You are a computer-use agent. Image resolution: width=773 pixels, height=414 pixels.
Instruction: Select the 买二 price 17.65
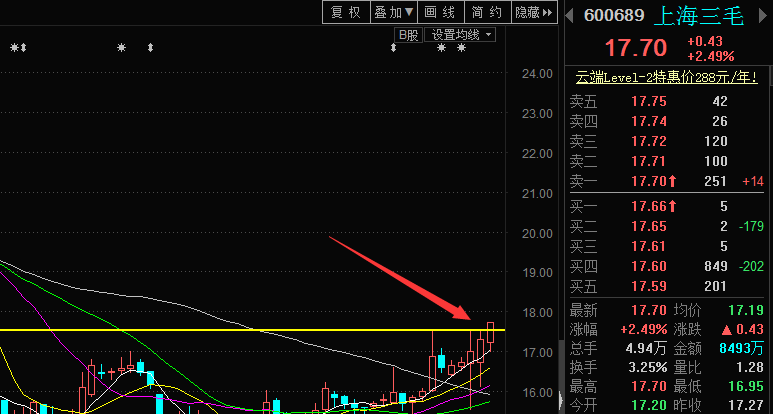coord(649,226)
